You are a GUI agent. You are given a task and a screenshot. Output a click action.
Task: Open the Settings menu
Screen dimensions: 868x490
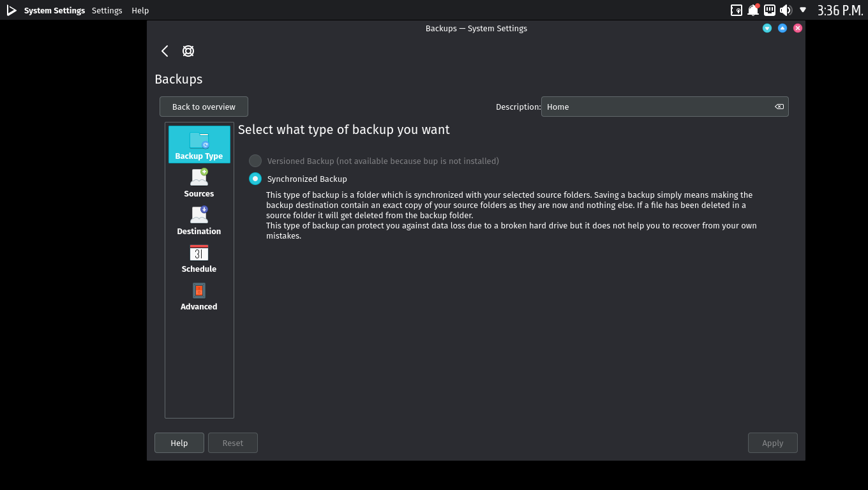click(x=107, y=10)
